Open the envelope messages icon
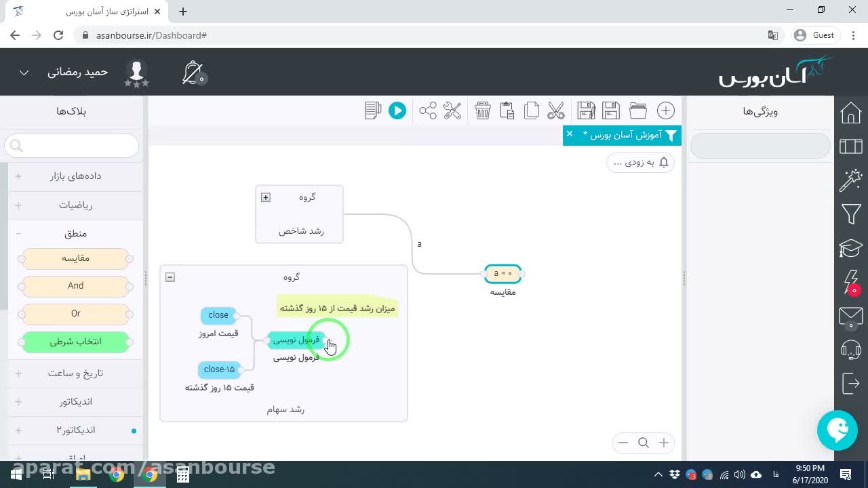Viewport: 868px width, 488px height. (850, 316)
